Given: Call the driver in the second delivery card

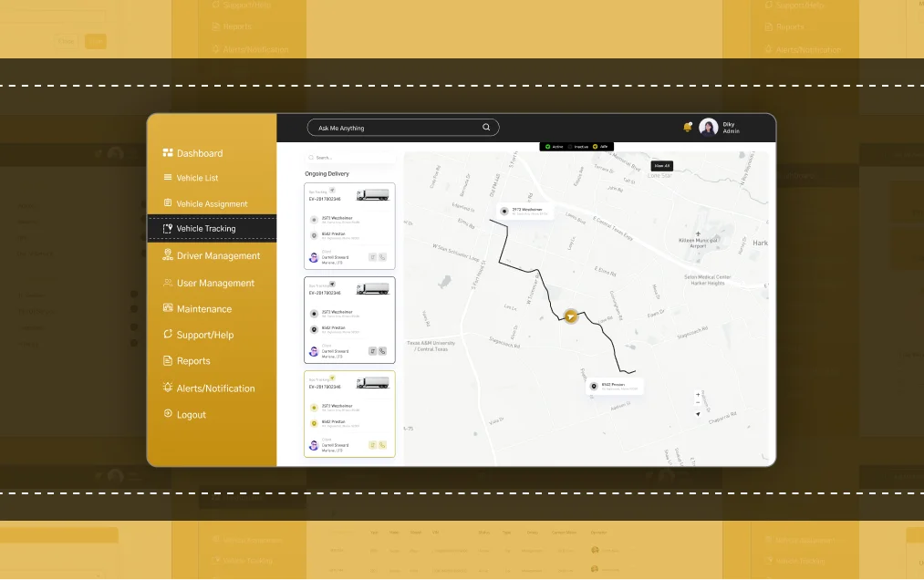Looking at the screenshot, I should (x=382, y=351).
